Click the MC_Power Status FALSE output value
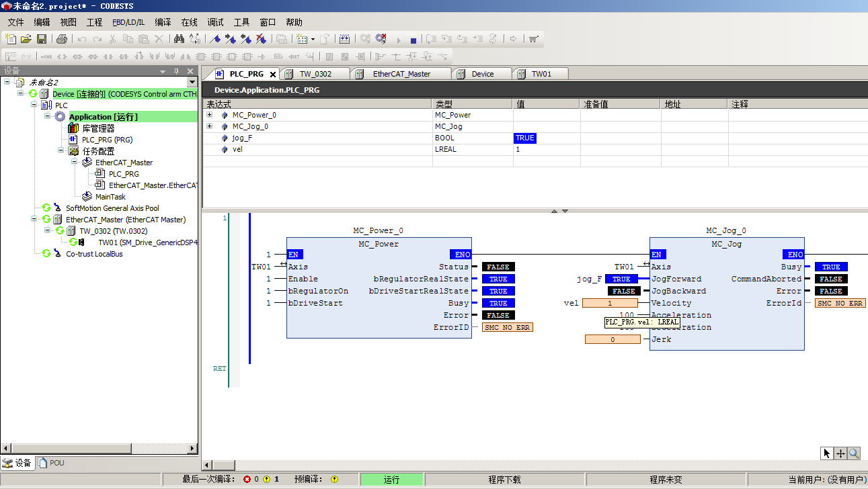 click(x=498, y=267)
